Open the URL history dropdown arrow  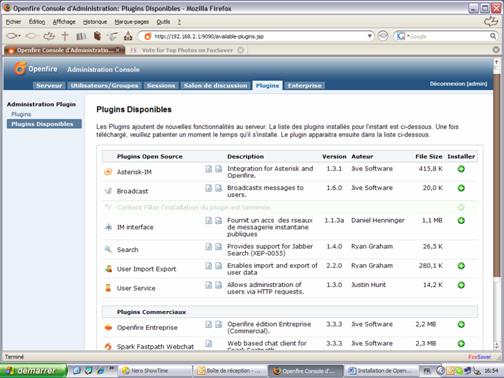369,36
